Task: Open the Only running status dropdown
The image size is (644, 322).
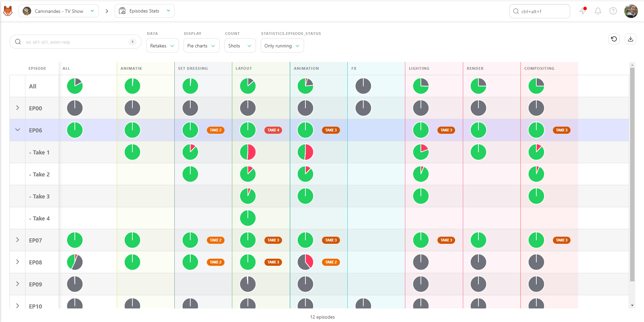Action: (x=282, y=46)
